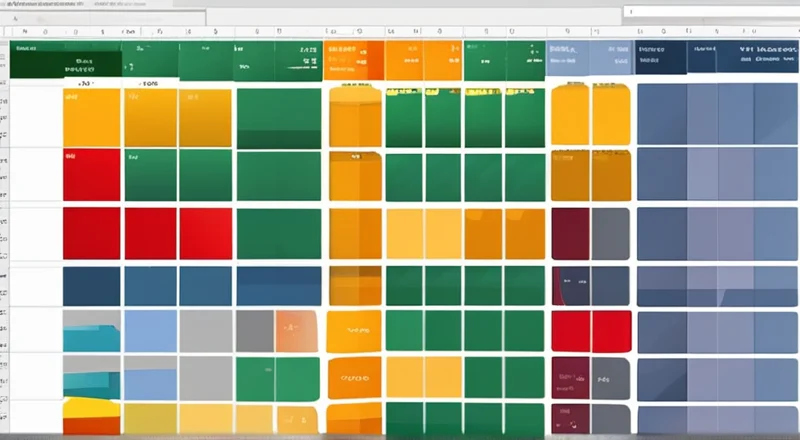Click the search input field at top right
The image size is (800, 440).
pyautogui.click(x=708, y=11)
